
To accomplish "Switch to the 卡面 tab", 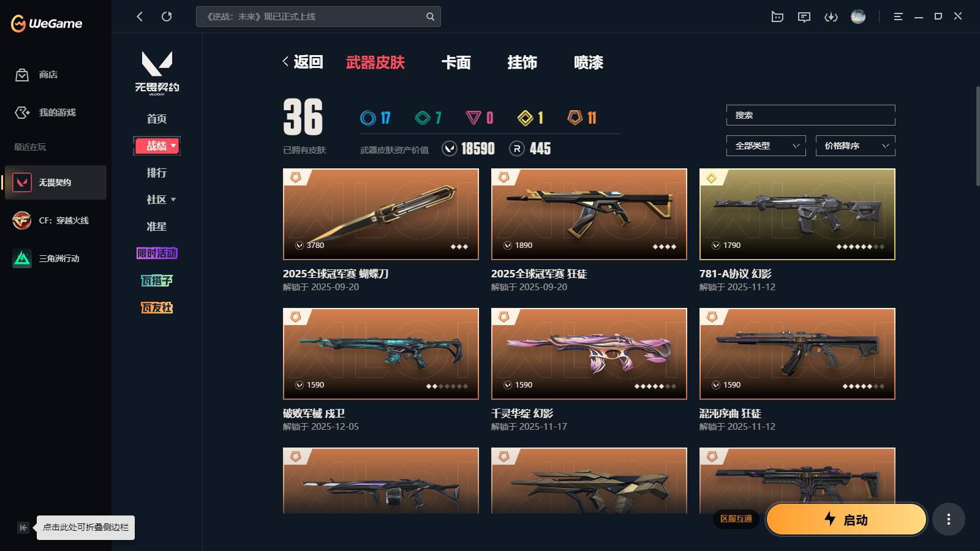I will tap(456, 62).
